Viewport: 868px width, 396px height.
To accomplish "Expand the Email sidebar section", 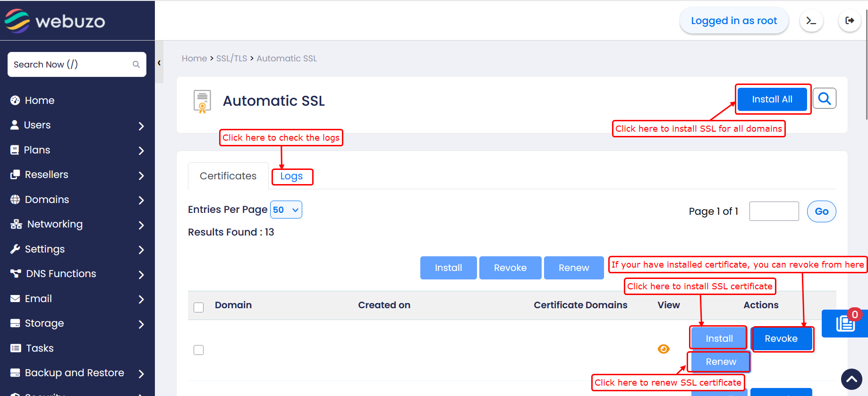I will pyautogui.click(x=77, y=299).
